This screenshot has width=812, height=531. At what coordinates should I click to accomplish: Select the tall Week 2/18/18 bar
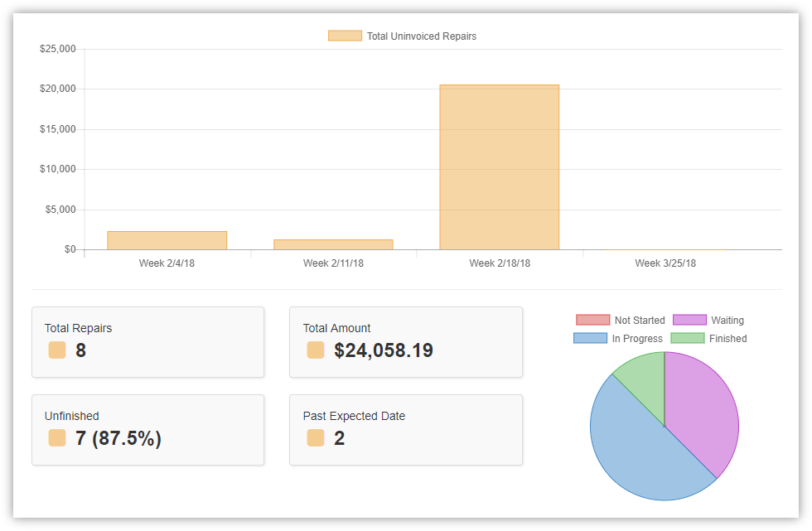pyautogui.click(x=500, y=167)
